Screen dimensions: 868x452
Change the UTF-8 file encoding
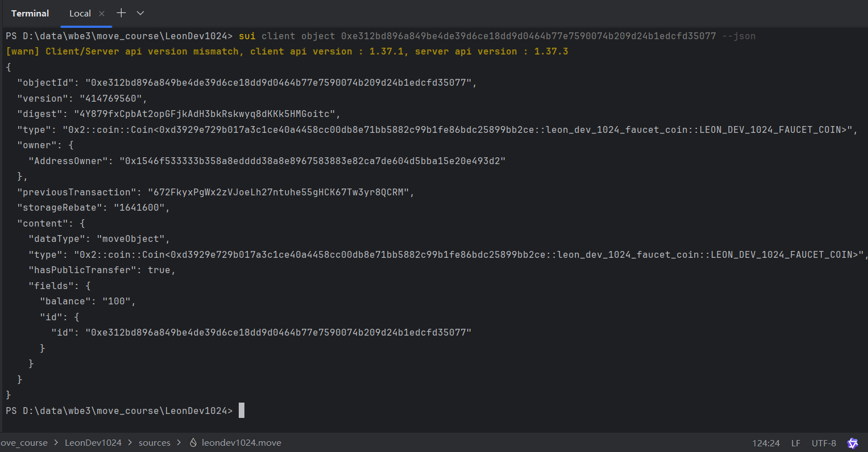click(824, 443)
